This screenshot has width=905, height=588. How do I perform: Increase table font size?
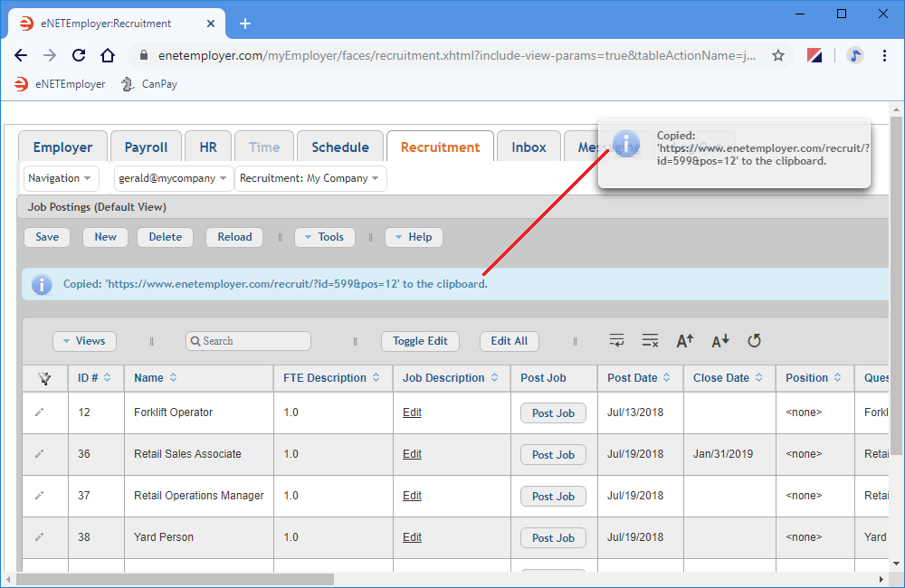click(x=685, y=341)
